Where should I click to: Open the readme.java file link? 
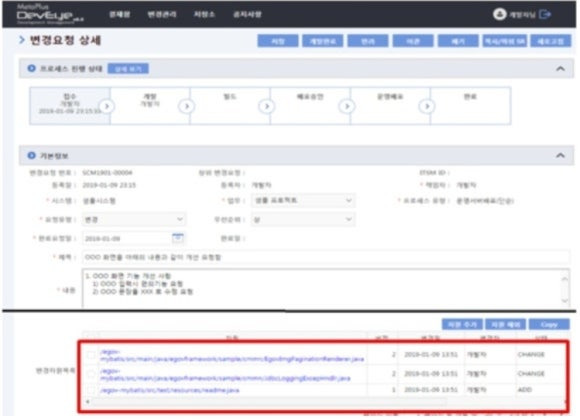[x=170, y=390]
